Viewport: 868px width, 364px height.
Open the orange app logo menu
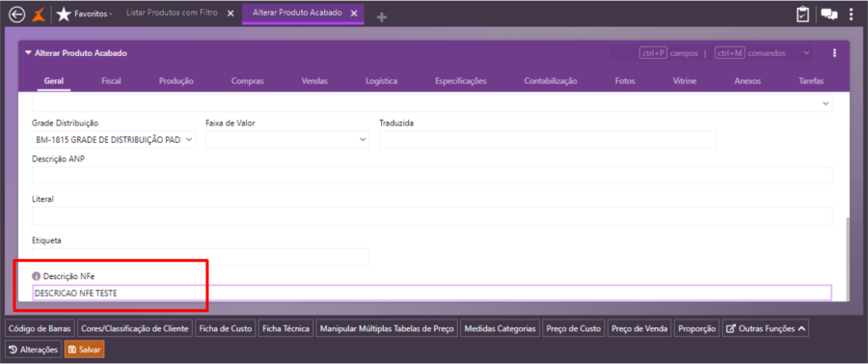click(x=39, y=14)
